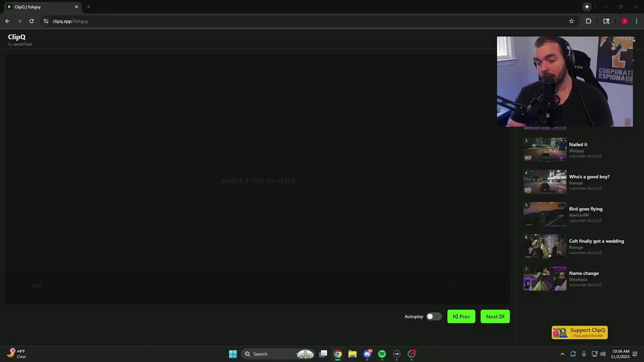Select the 'Who's a good boy?' clip thumbnail
This screenshot has height=362, width=644.
545,182
